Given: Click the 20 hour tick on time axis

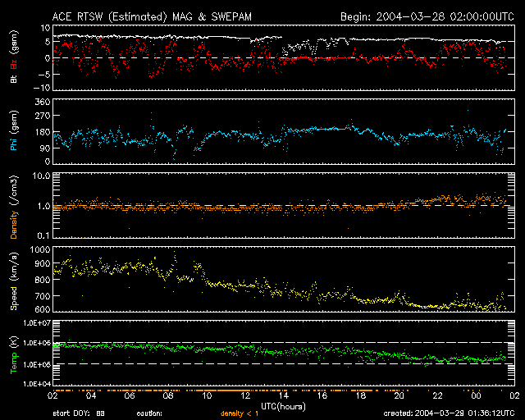Looking at the screenshot, I should tap(399, 395).
